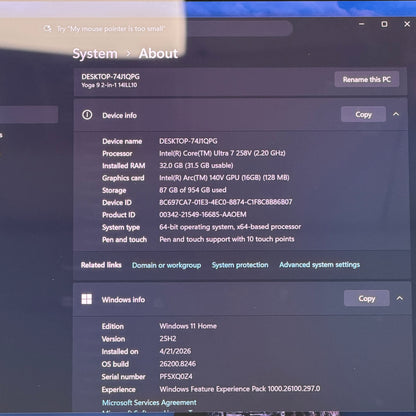This screenshot has height=416, width=416.
Task: Open Domain or workgroup link
Action: (166, 265)
